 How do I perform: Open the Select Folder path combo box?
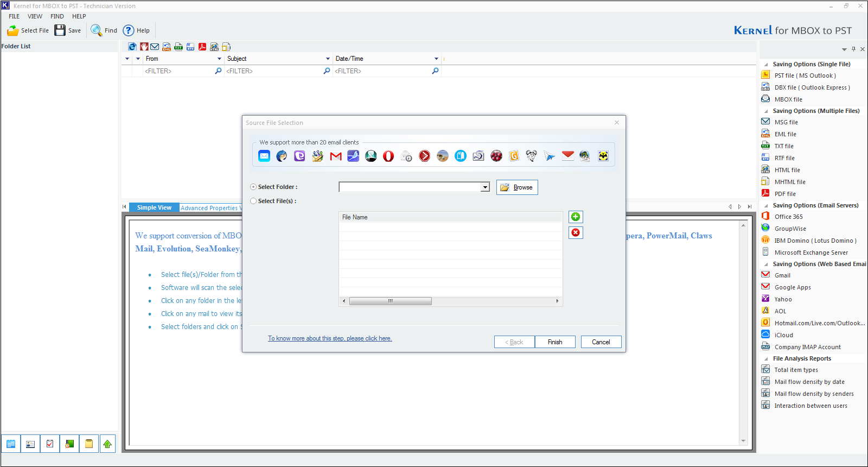pos(414,187)
